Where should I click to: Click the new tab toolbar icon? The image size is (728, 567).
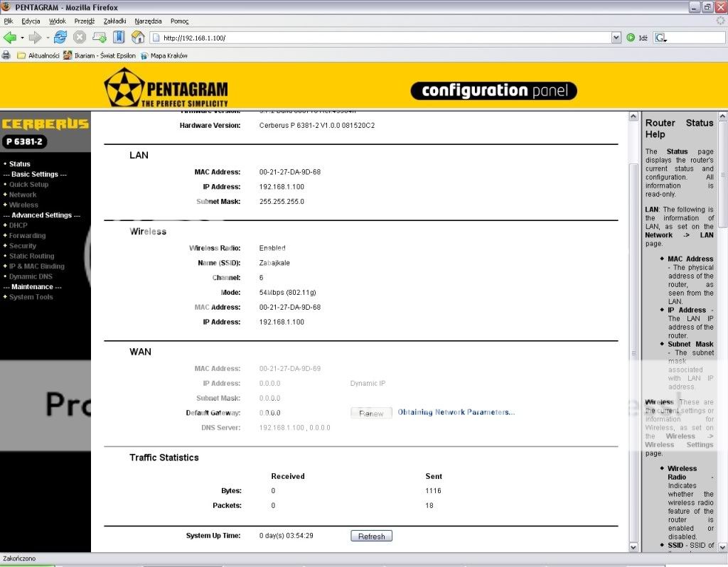tap(100, 38)
